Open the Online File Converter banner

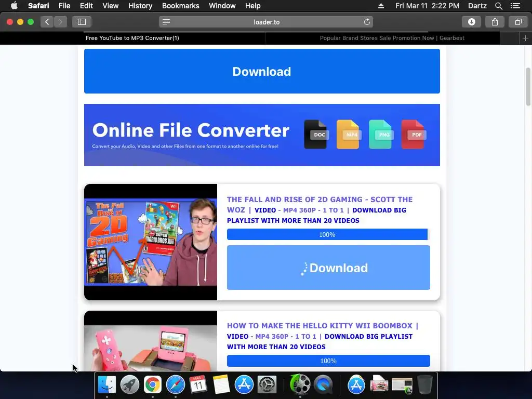point(262,135)
